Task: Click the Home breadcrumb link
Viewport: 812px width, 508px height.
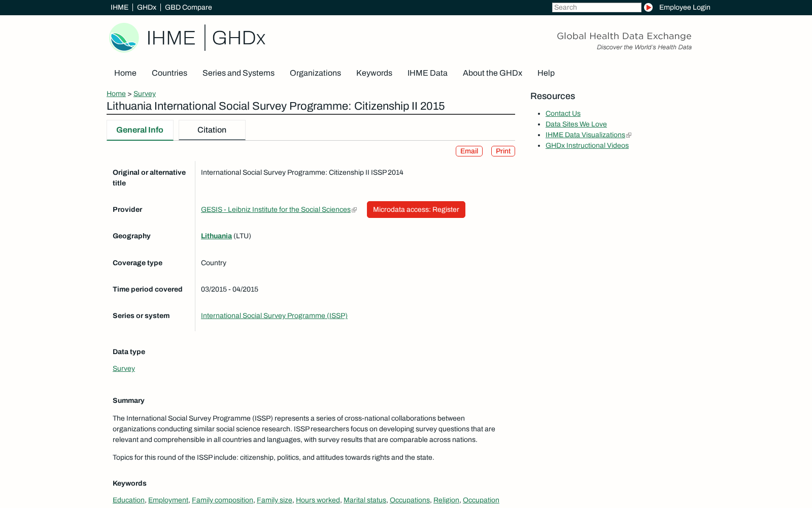Action: tap(116, 93)
